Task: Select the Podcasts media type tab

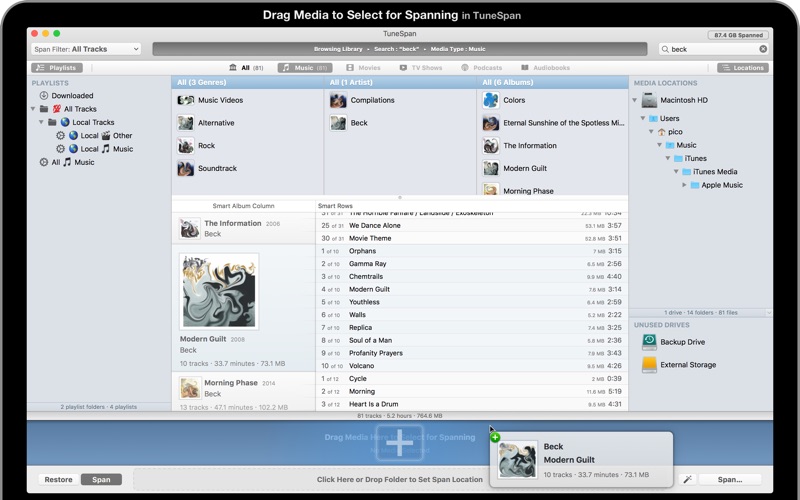Action: [482, 68]
